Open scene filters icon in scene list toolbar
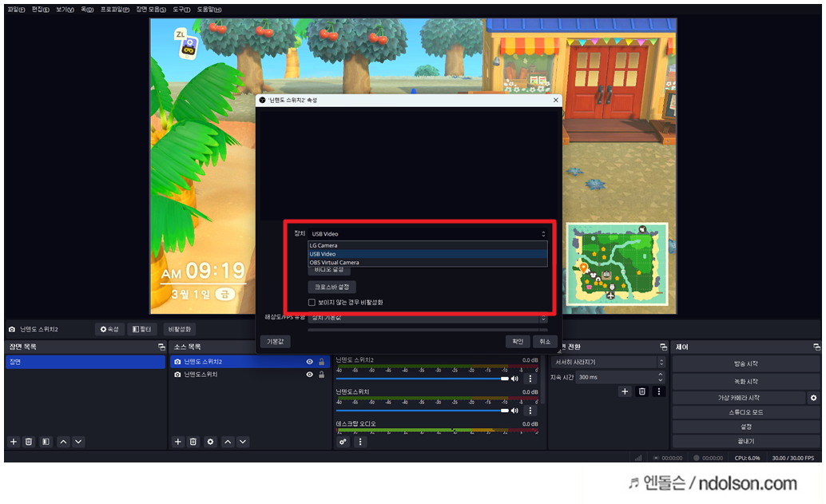 [x=46, y=442]
